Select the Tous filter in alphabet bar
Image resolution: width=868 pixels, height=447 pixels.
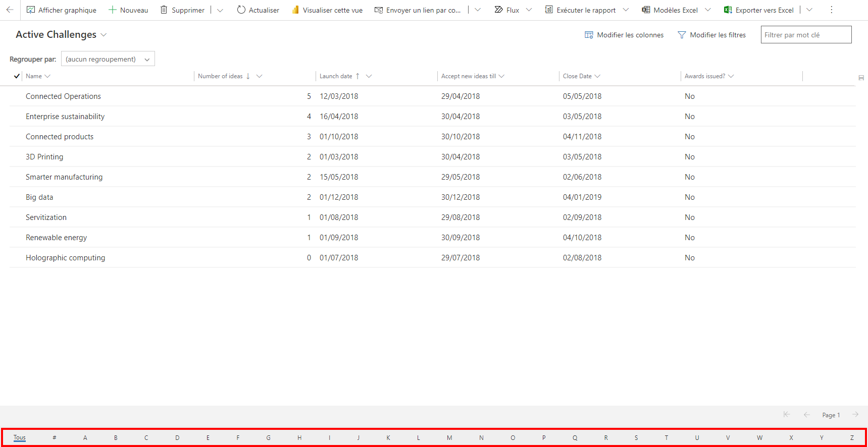tap(20, 438)
